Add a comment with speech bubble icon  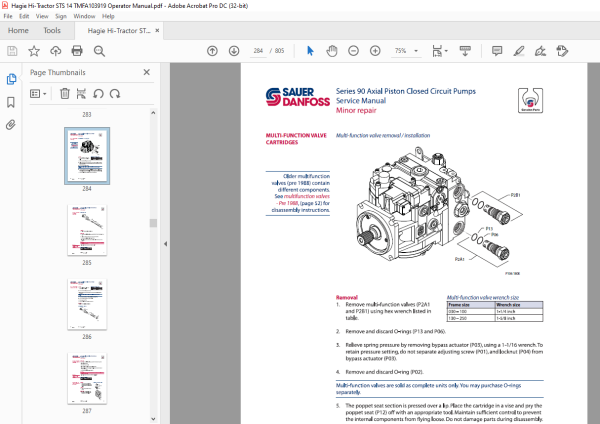pyautogui.click(x=497, y=51)
